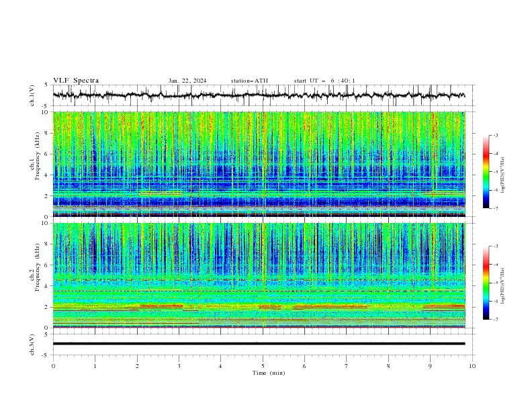Click the 'VLF Spectra' plot title
Screen dimensions: 532x411
pos(76,81)
